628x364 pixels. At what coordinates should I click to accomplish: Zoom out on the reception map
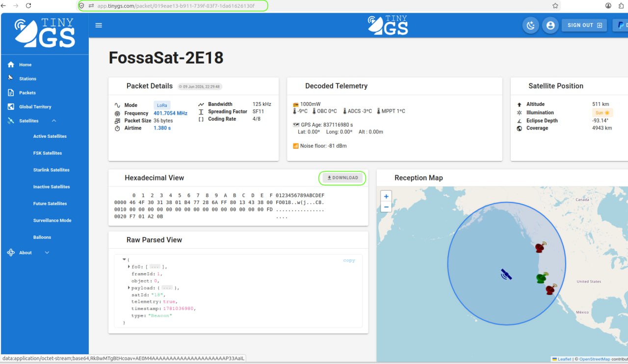[x=386, y=207]
